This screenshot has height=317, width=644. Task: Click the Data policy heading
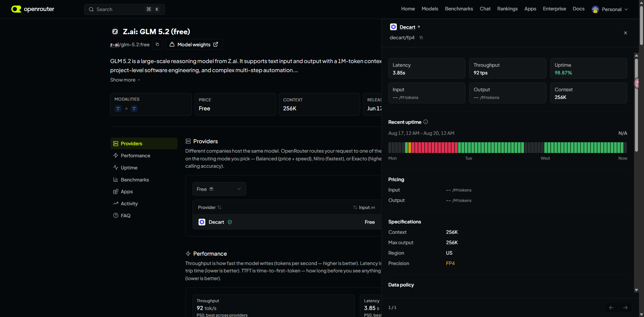point(401,285)
